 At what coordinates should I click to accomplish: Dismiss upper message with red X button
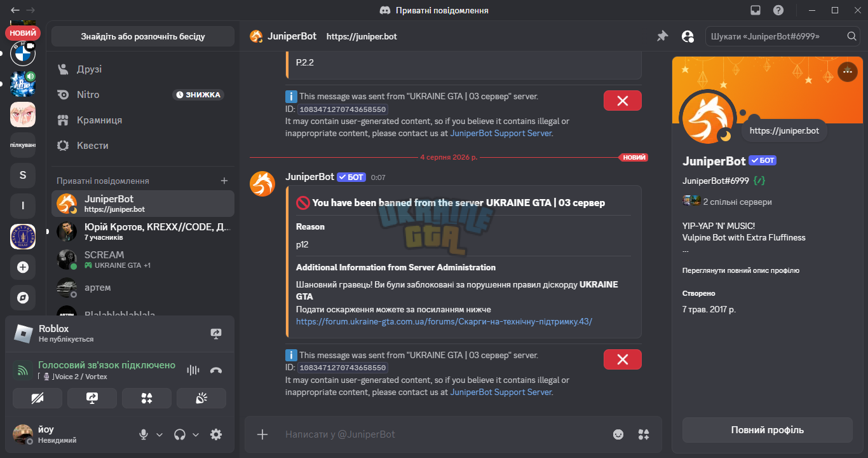pos(623,101)
